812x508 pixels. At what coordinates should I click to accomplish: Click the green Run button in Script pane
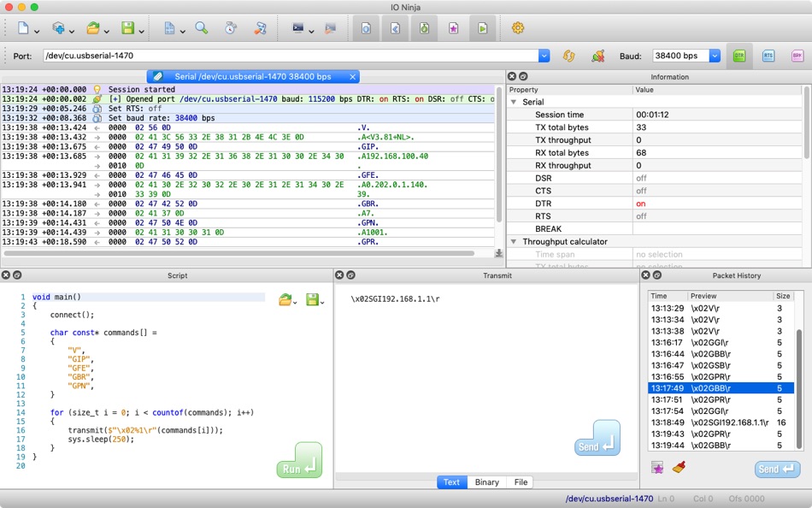pyautogui.click(x=299, y=460)
